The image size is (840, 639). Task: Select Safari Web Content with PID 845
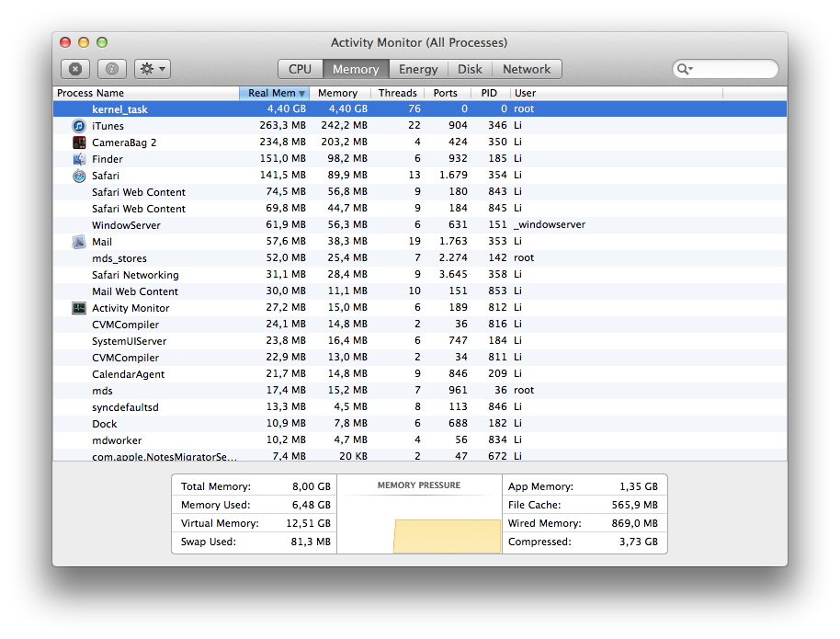(420, 209)
